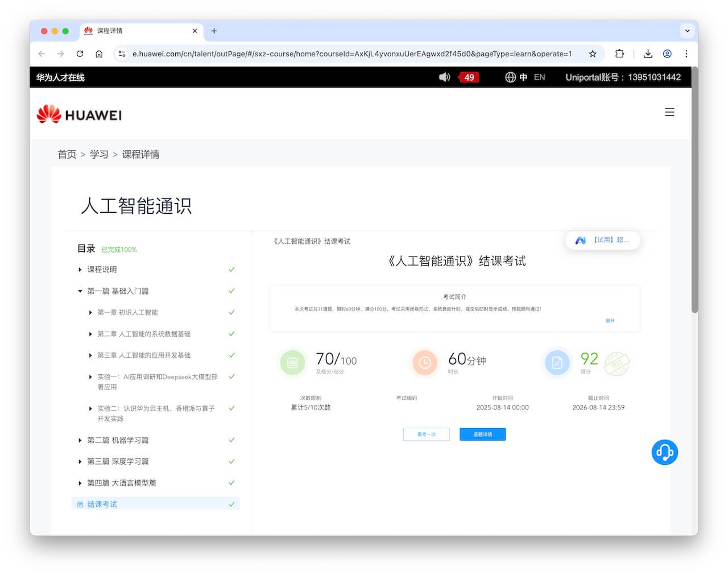Viewport: 728px width, 575px height.
Task: Open the blue customer service headset button
Action: (x=664, y=452)
